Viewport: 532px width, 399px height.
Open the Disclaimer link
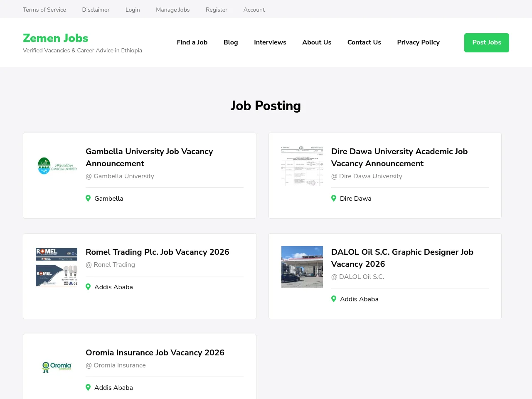[x=96, y=10]
